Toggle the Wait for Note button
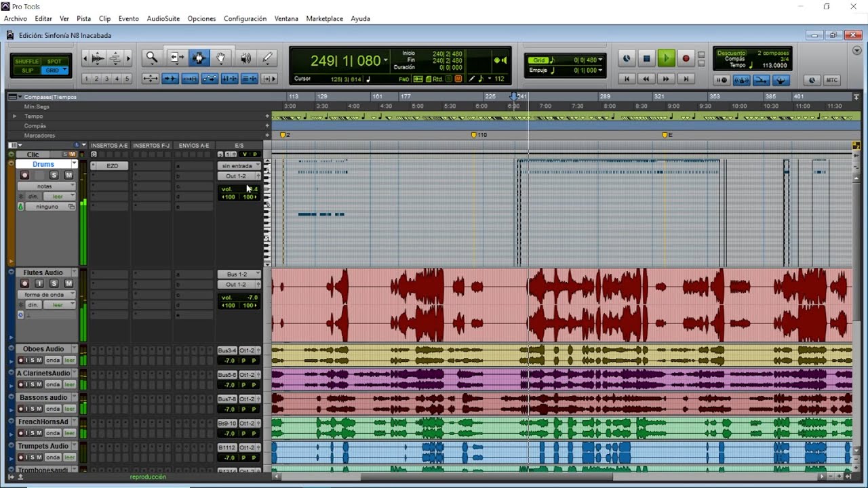Screen dimensions: 868x488 722,80
